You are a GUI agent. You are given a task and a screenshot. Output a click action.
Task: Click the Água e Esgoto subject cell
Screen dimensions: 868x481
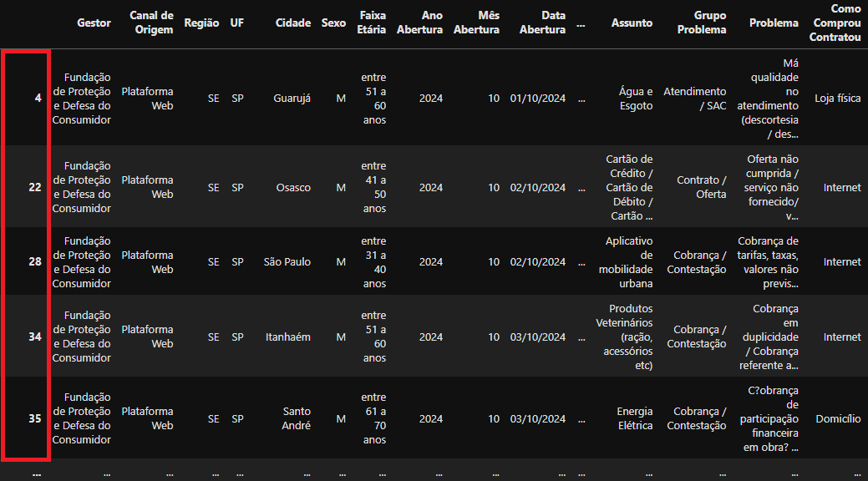(x=636, y=98)
